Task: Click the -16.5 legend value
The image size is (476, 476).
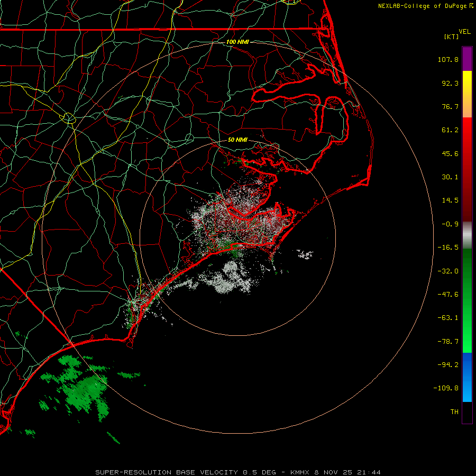Action: [x=448, y=248]
